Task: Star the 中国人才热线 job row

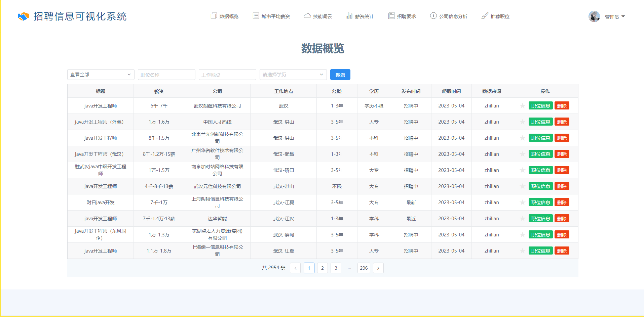Action: pyautogui.click(x=523, y=122)
